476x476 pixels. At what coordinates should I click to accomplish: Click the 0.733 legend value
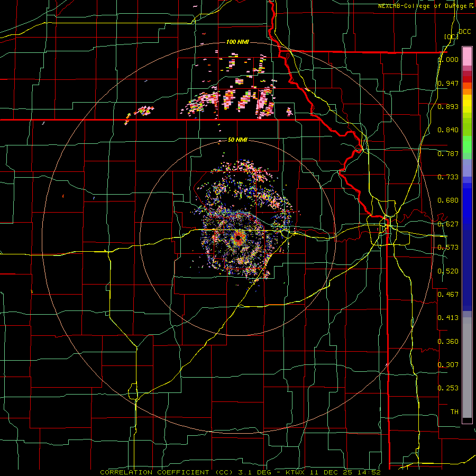(x=448, y=177)
